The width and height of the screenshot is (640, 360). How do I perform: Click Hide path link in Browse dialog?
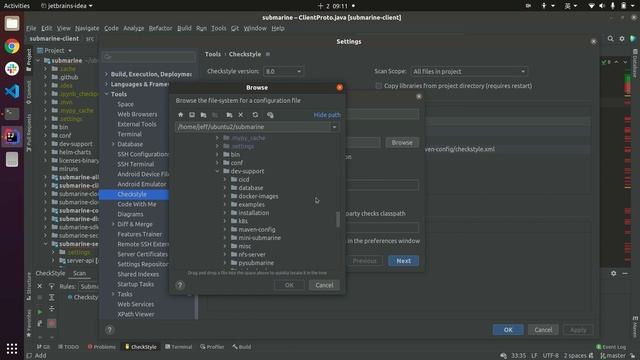pos(327,115)
